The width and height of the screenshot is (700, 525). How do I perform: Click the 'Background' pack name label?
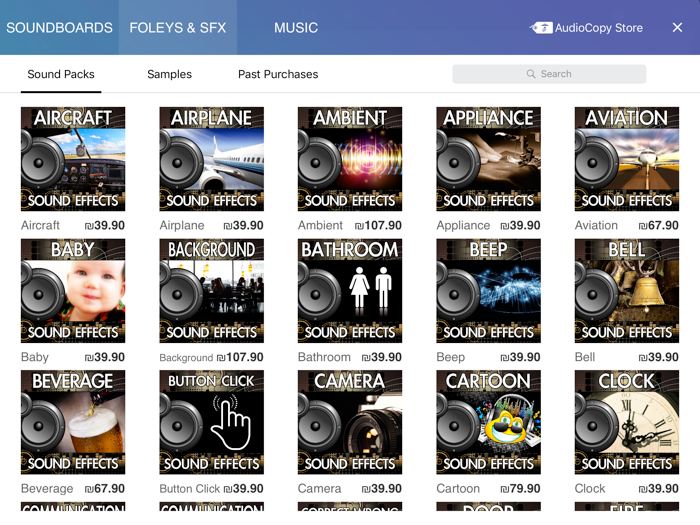(x=186, y=358)
